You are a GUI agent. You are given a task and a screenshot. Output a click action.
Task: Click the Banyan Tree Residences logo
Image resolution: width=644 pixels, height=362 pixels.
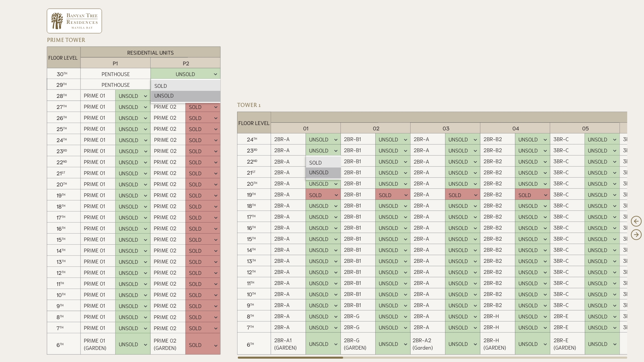tap(74, 21)
